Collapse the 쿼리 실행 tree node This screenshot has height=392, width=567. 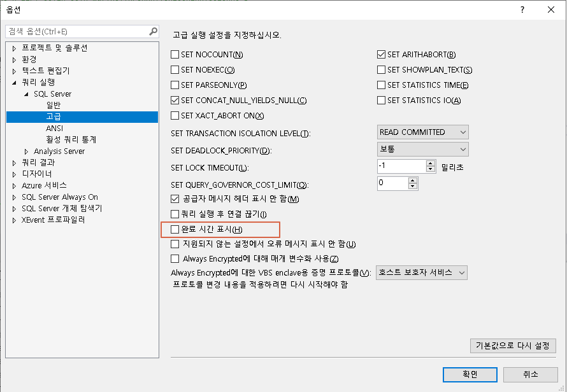click(x=14, y=83)
